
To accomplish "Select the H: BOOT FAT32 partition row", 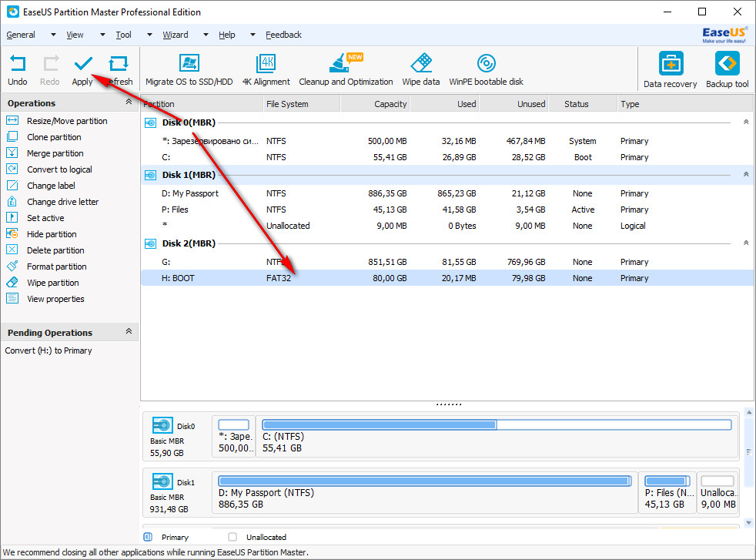I will click(x=447, y=278).
